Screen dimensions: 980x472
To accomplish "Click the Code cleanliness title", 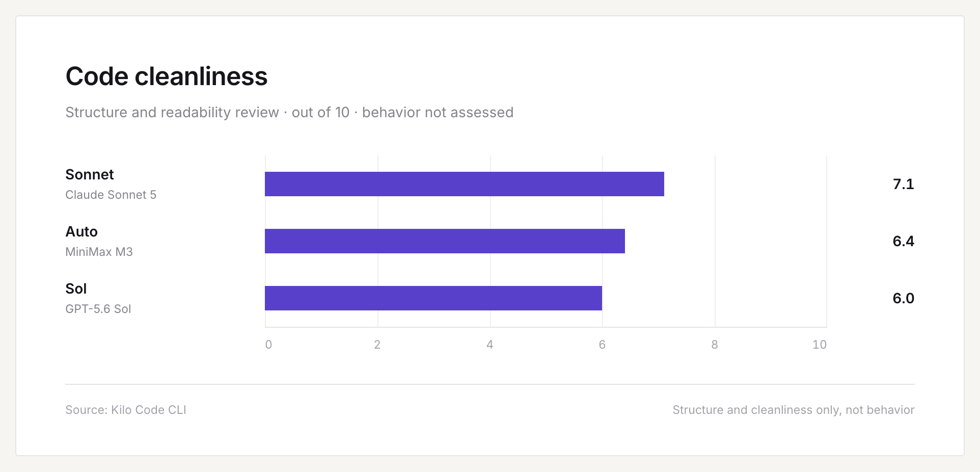I will [x=167, y=76].
